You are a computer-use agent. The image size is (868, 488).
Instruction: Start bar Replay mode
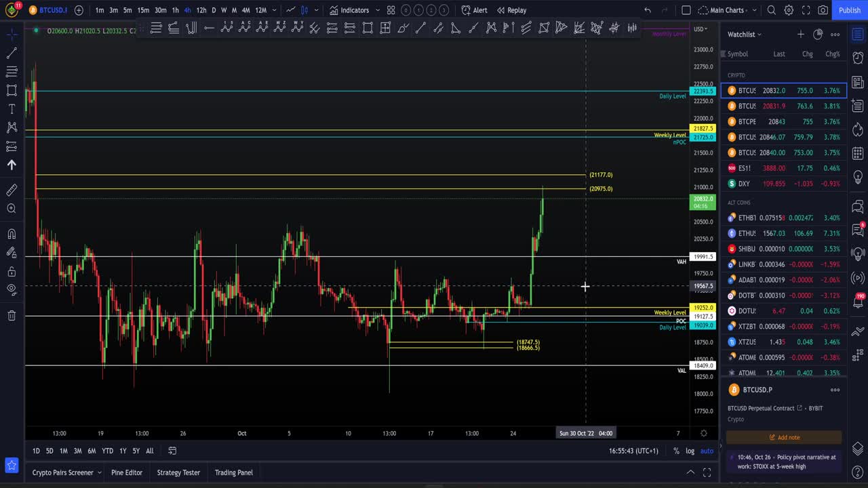(x=511, y=10)
